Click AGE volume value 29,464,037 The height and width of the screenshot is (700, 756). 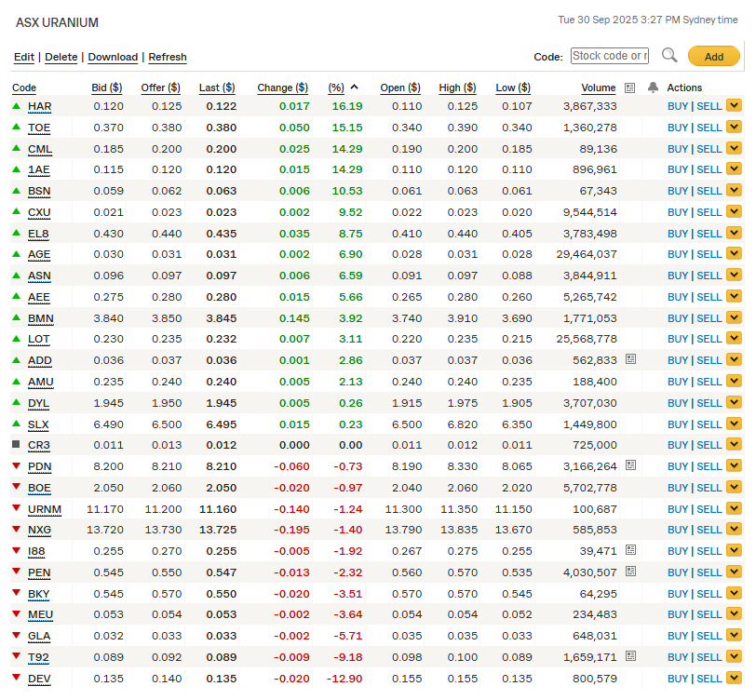coord(587,254)
